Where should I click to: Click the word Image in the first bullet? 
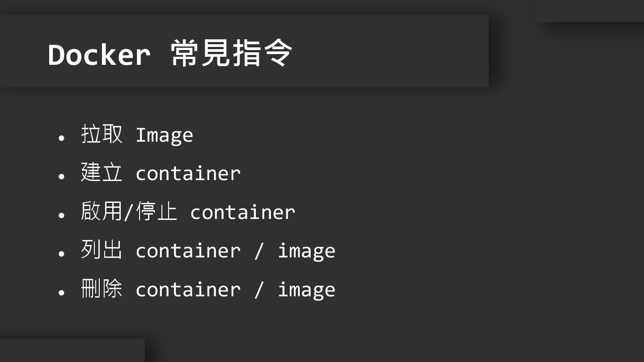tap(164, 135)
